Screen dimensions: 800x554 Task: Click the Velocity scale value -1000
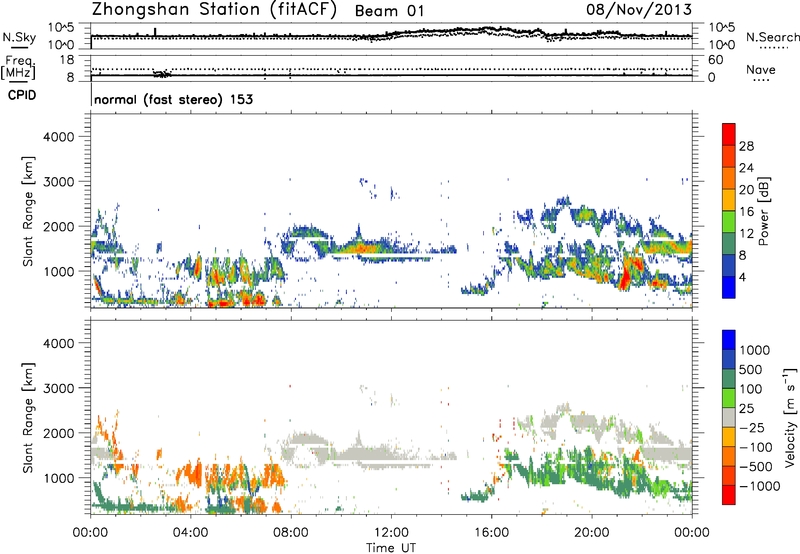(759, 486)
